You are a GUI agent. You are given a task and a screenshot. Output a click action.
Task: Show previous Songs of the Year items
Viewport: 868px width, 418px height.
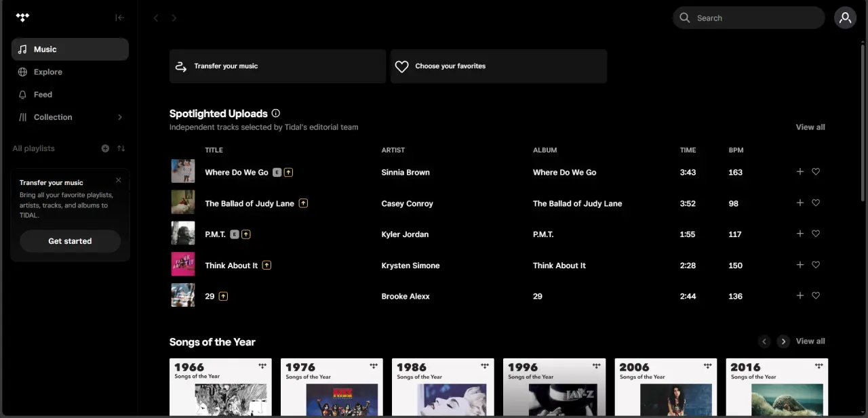pyautogui.click(x=764, y=341)
